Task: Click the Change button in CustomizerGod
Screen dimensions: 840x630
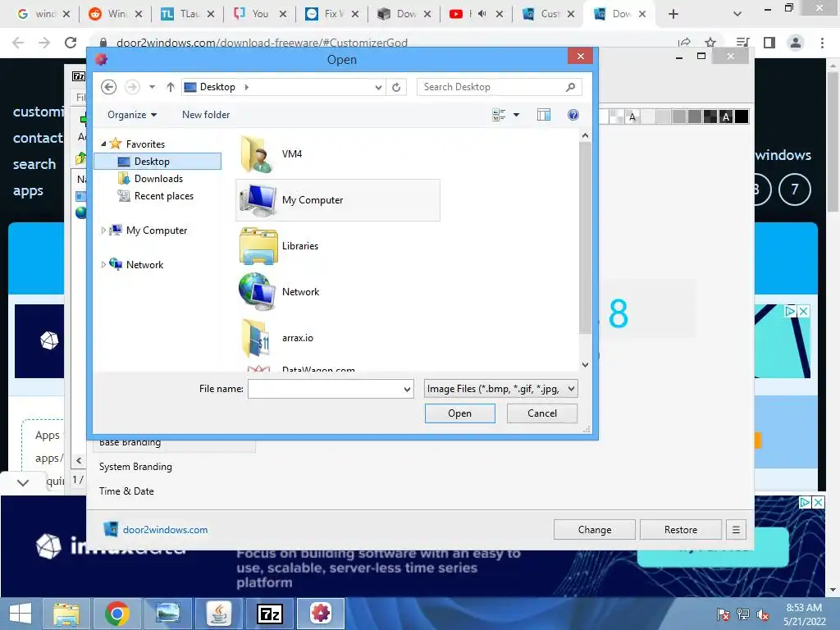Action: 595,530
